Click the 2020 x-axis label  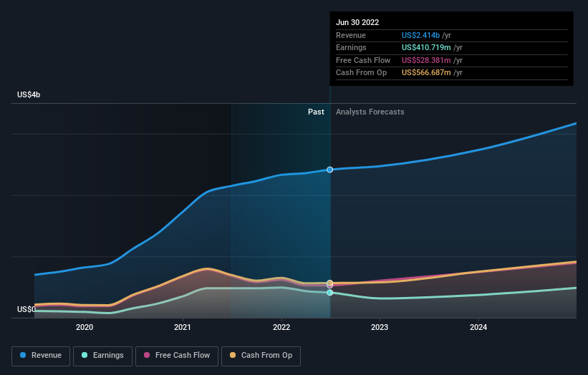click(85, 327)
